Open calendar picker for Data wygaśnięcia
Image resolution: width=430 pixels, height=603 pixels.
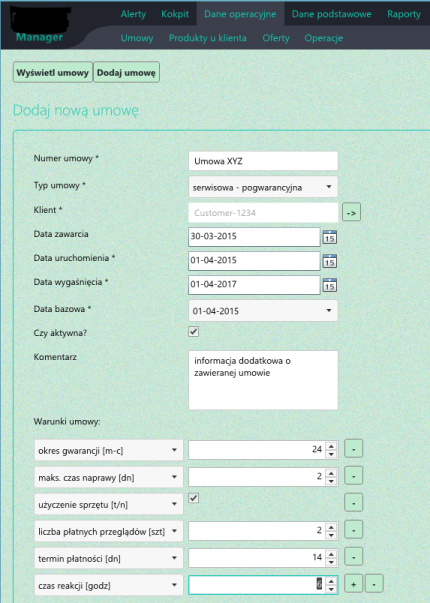[329, 285]
